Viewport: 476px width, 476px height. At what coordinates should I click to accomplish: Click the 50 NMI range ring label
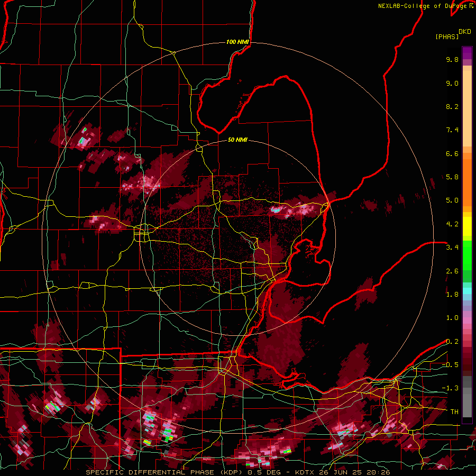237,140
